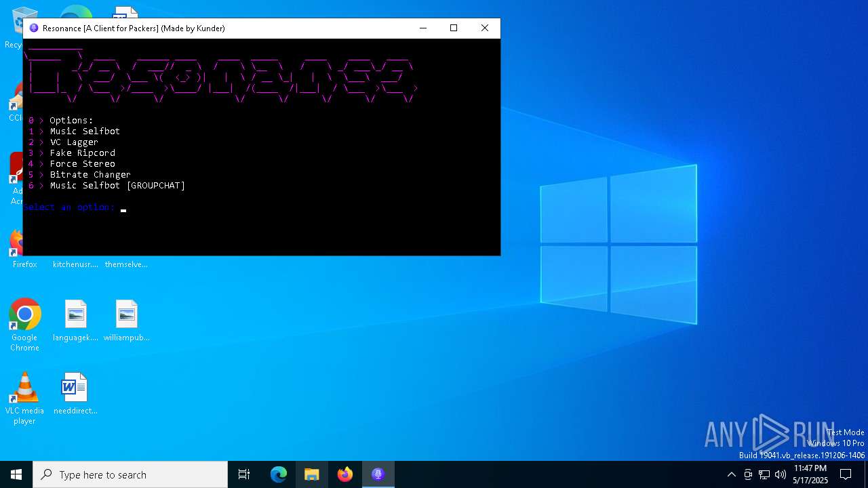The image size is (868, 488).
Task: Select the kitchenusr... desktop file
Action: pyautogui.click(x=75, y=264)
